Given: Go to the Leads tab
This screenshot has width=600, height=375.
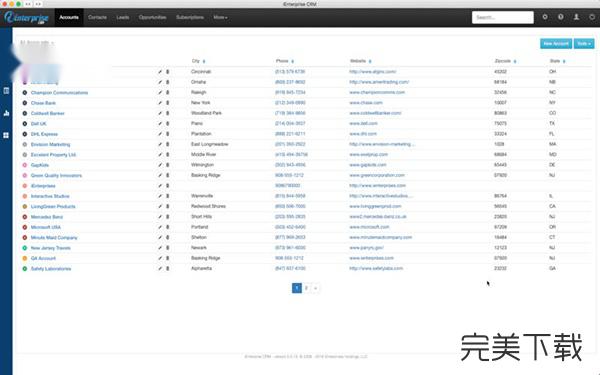Looking at the screenshot, I should point(122,17).
